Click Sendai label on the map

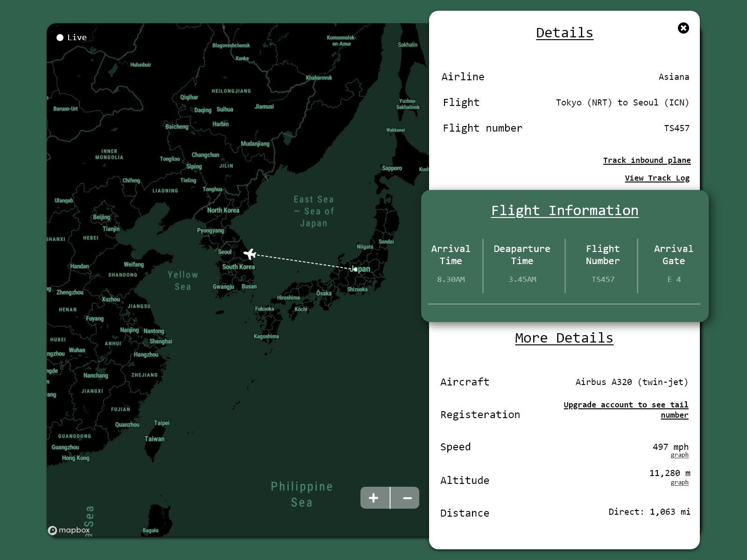(386, 241)
